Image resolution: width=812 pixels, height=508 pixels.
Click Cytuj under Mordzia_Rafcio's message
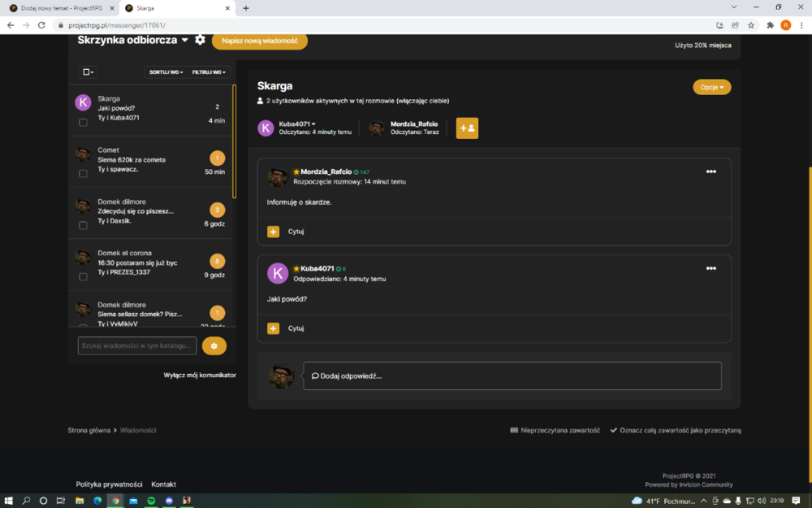tap(296, 232)
